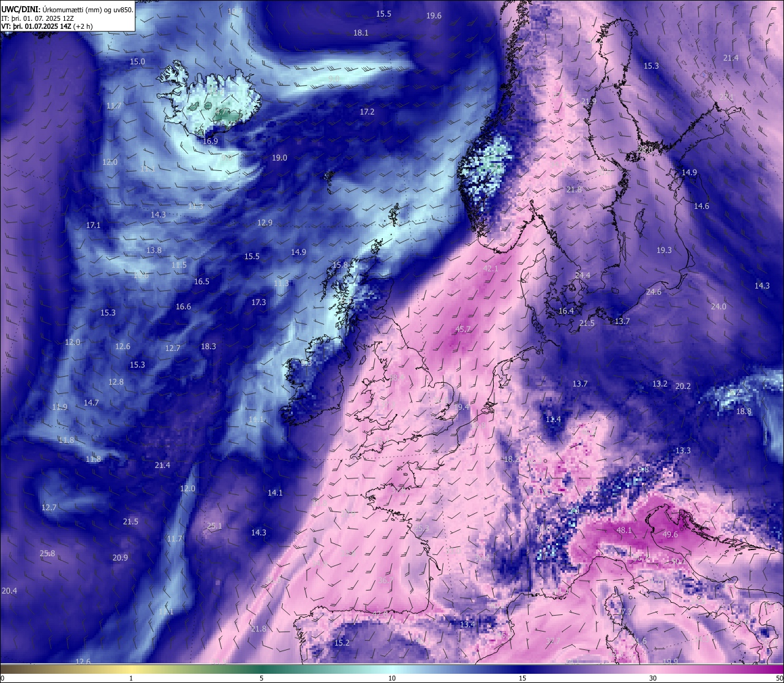Click the 13.2 value label

pos(660,384)
